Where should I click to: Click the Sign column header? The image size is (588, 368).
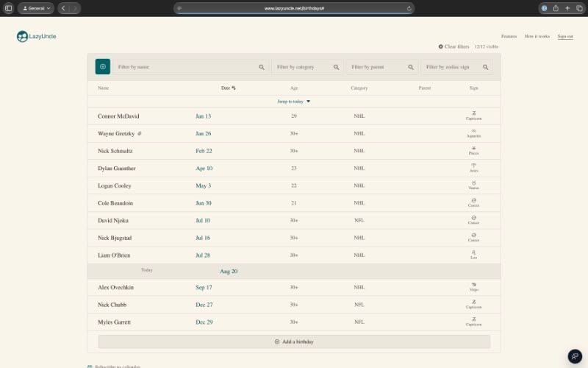[473, 88]
